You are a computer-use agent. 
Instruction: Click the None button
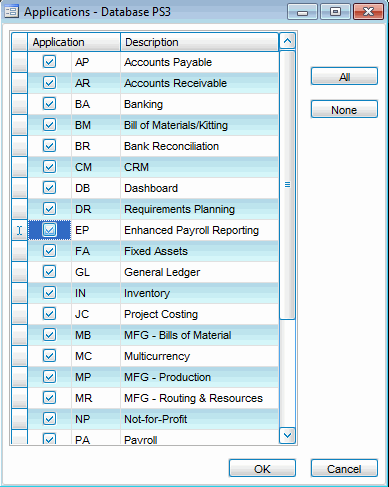[x=344, y=110]
